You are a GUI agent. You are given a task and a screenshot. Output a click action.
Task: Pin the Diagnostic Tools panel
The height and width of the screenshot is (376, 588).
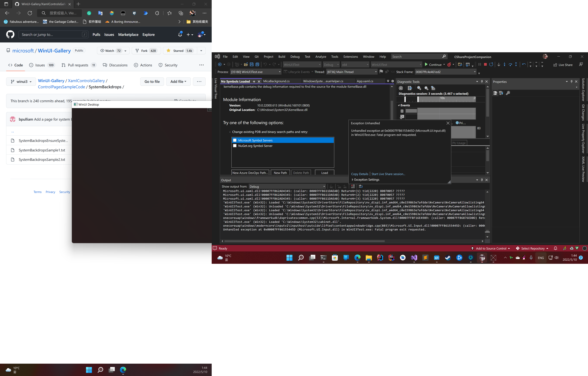pyautogui.click(x=482, y=82)
